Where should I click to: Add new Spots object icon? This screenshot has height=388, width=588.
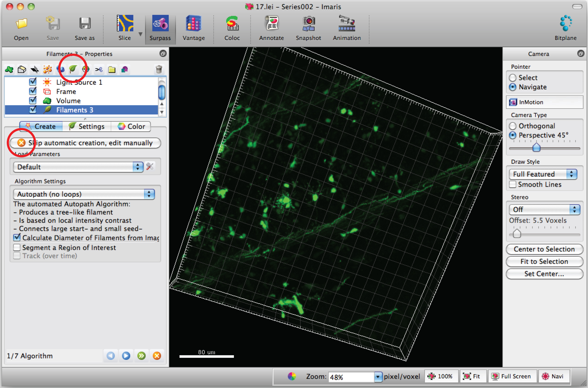tap(47, 69)
